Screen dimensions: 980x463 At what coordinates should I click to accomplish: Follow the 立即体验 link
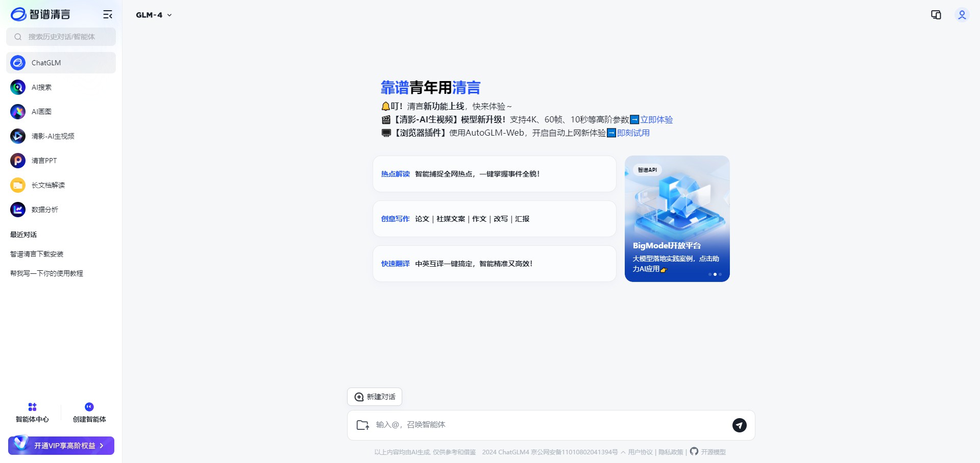click(656, 120)
